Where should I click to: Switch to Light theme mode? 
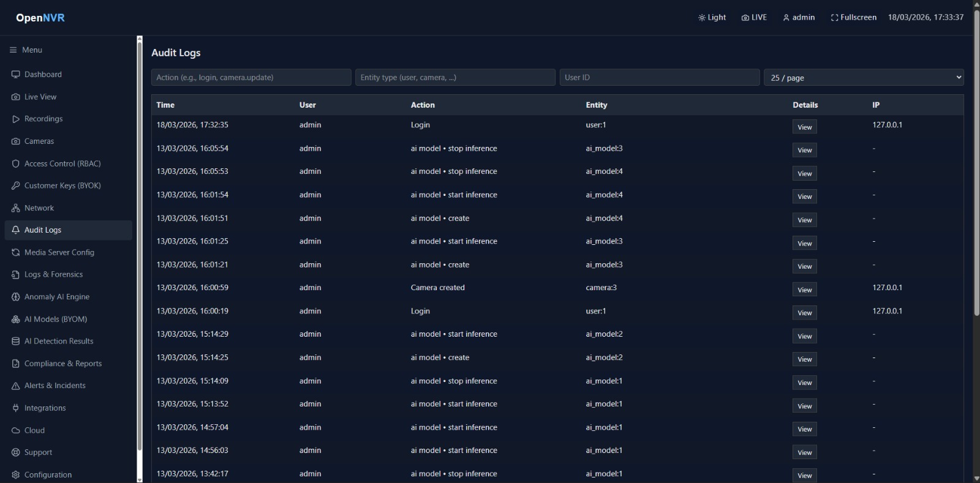[x=712, y=18]
